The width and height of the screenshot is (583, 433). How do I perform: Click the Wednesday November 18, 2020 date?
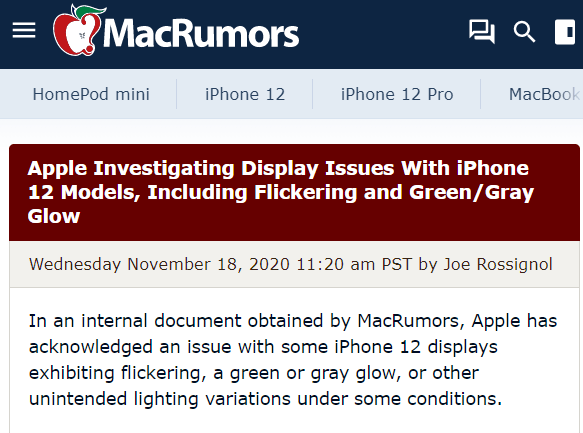159,264
